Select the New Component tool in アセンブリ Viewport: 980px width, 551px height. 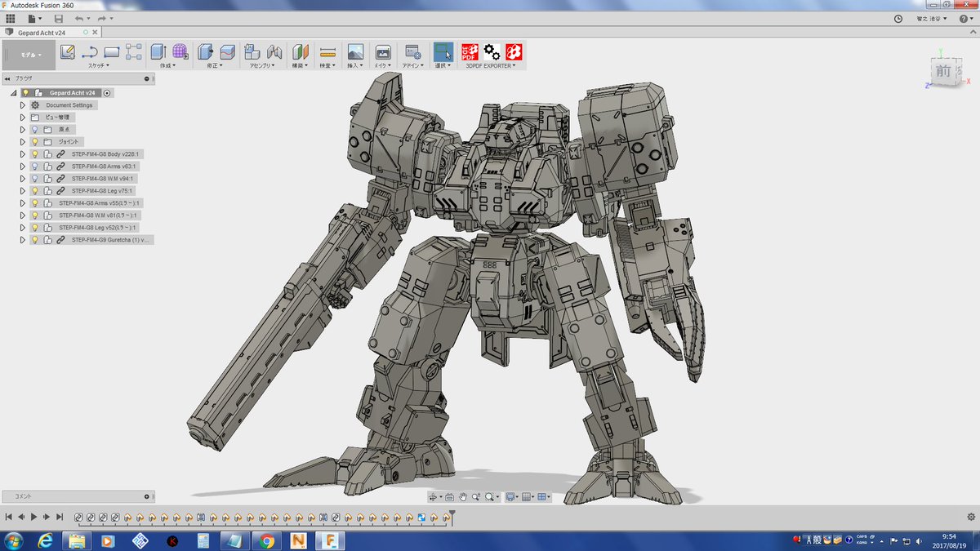click(x=253, y=51)
